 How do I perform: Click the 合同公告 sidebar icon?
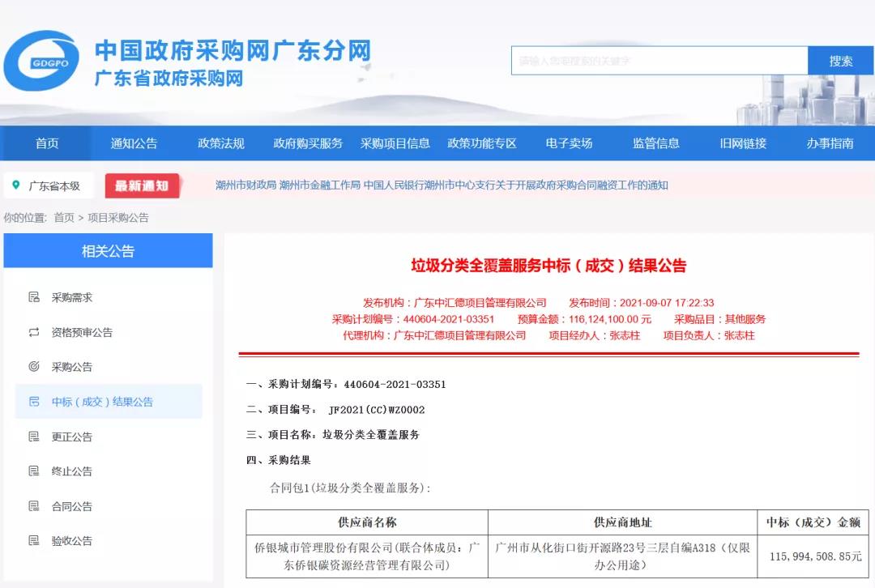(34, 506)
